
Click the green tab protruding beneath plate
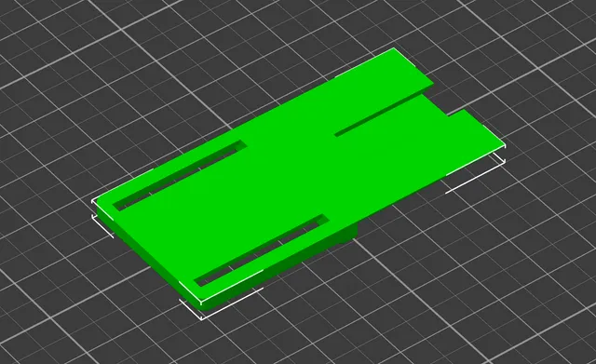pyautogui.click(x=347, y=232)
